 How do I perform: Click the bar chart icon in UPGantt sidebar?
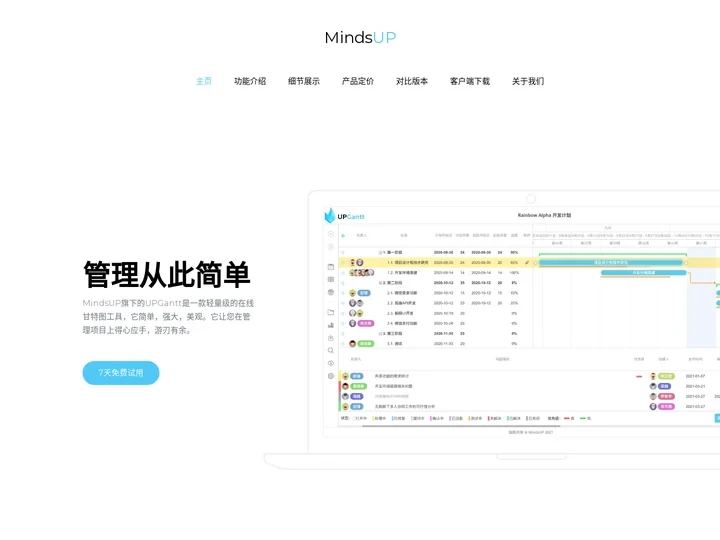(x=331, y=325)
